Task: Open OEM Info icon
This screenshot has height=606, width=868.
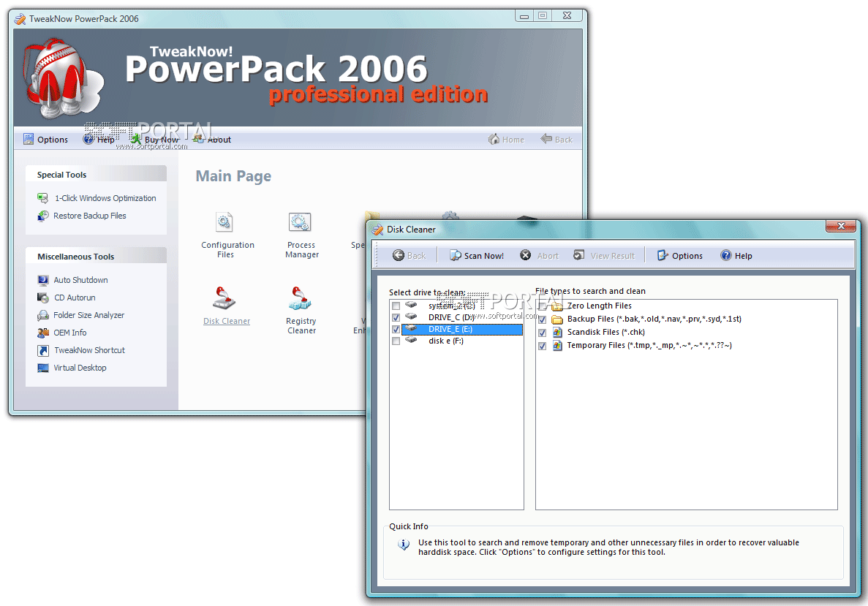Action: pyautogui.click(x=42, y=333)
